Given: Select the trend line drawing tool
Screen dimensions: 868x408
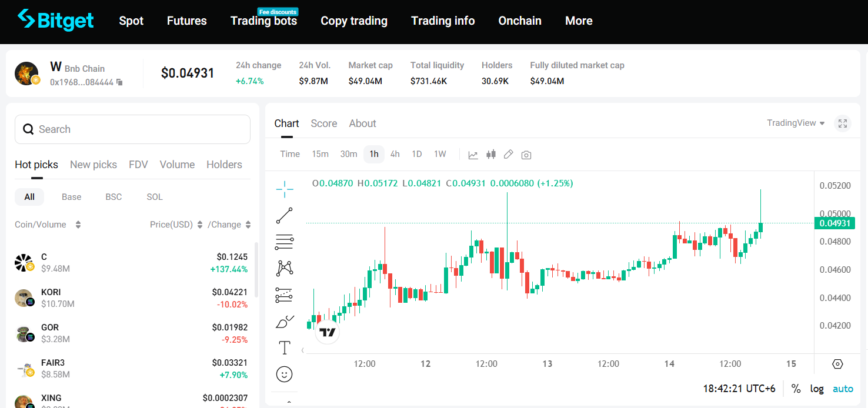Looking at the screenshot, I should pyautogui.click(x=285, y=216).
